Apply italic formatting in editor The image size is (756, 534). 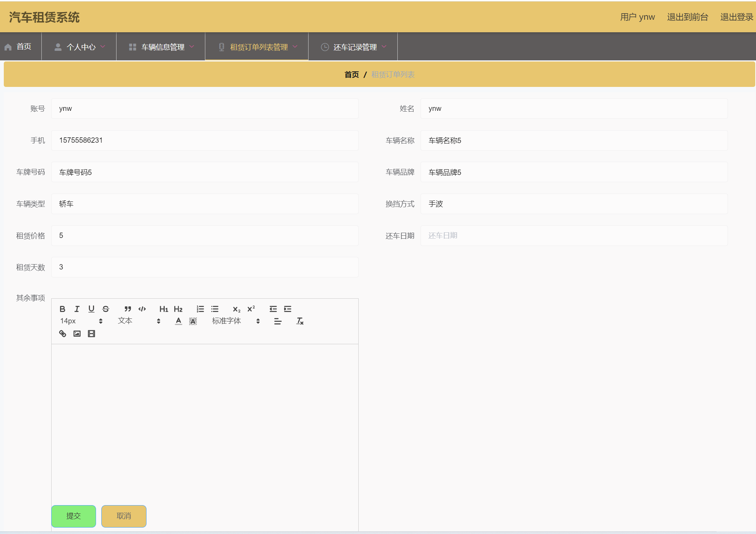pyautogui.click(x=77, y=309)
